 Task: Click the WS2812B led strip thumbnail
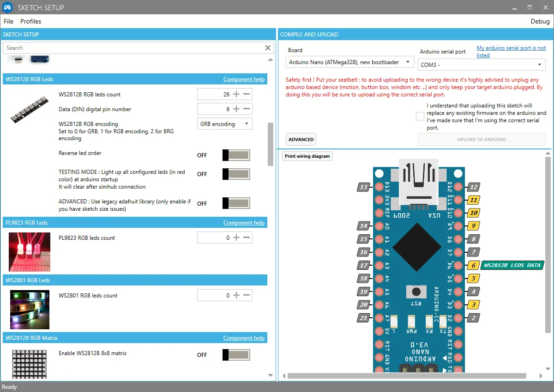pos(30,111)
